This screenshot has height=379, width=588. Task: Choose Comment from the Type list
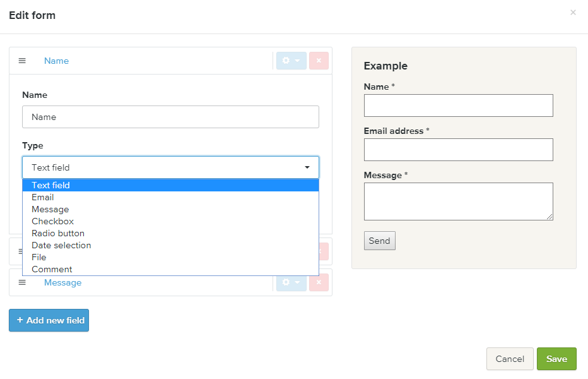(x=52, y=269)
